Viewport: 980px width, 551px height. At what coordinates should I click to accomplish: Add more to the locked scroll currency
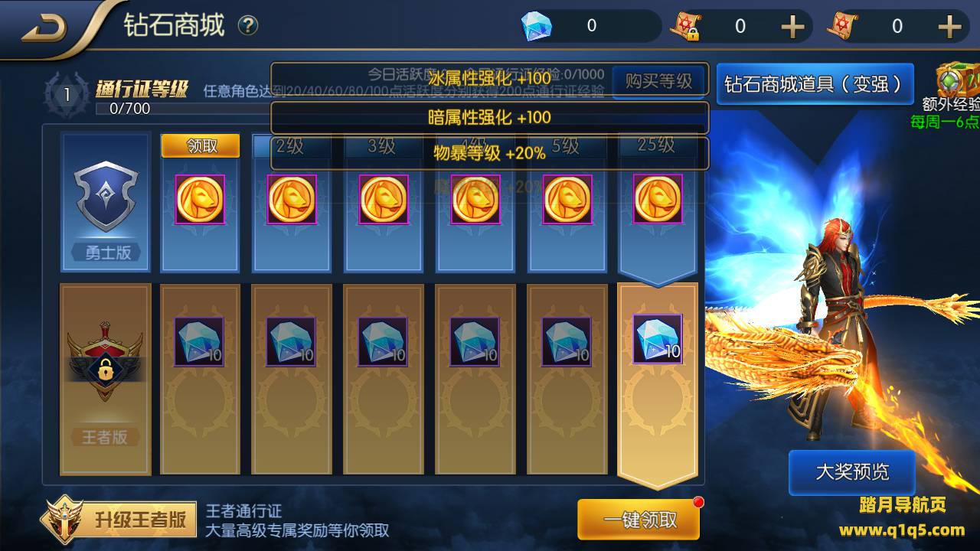click(792, 27)
